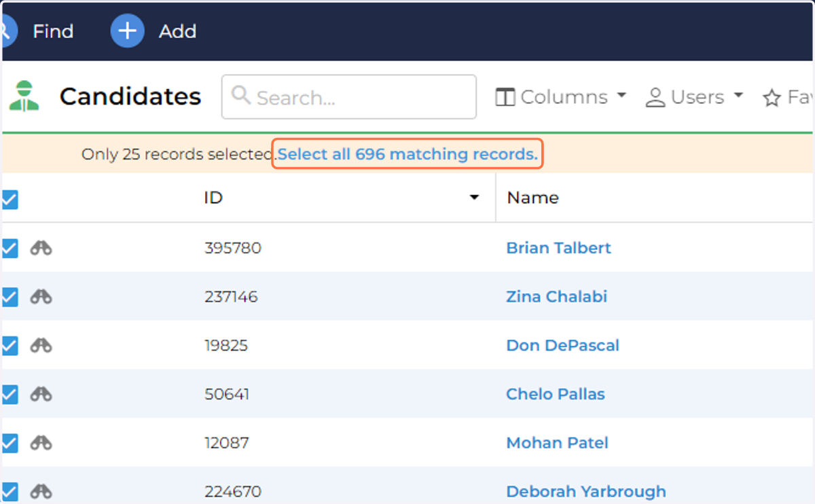
Task: Uncheck the Chelo Pallas row checkbox
Action: (x=10, y=395)
